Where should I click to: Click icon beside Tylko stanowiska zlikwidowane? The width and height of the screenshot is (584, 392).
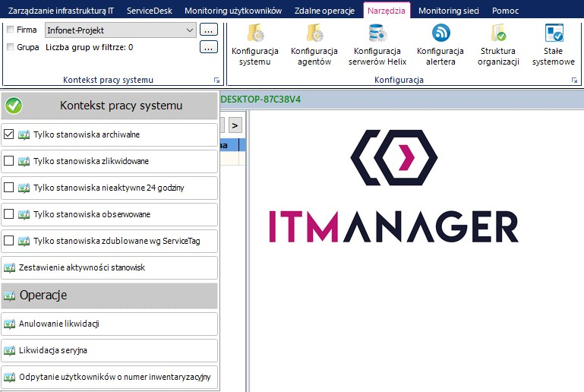click(24, 161)
